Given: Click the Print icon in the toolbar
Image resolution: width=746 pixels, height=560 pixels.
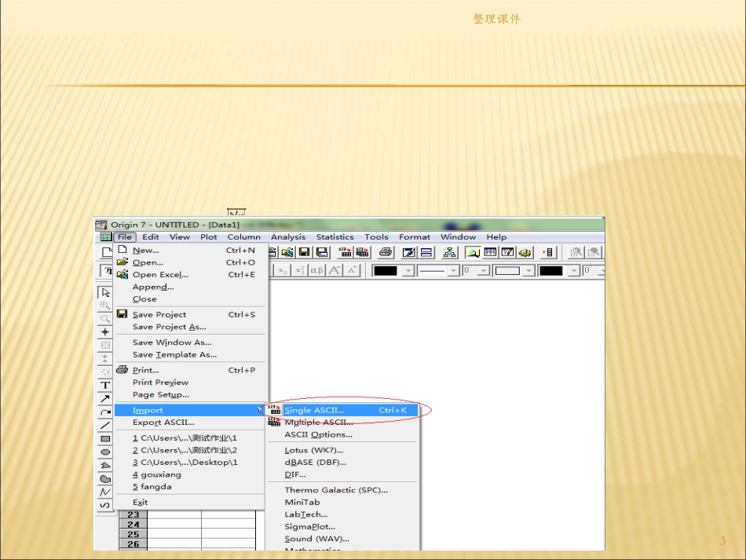Looking at the screenshot, I should 386,252.
